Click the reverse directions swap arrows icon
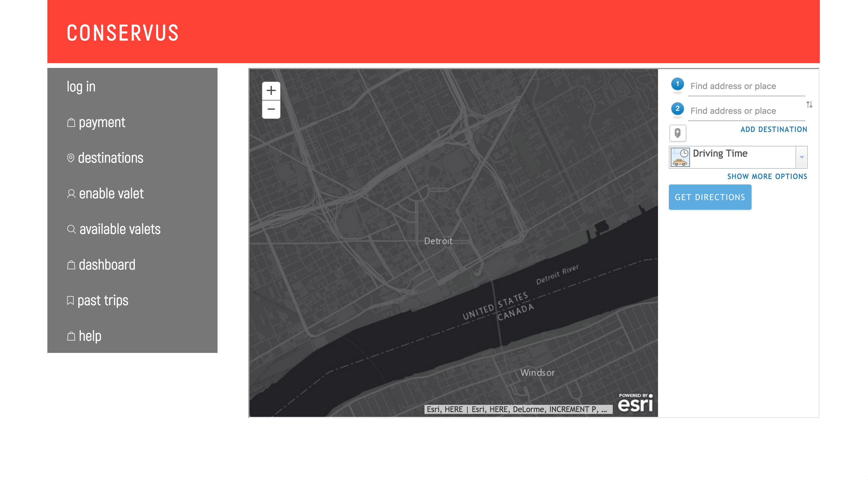Screen dimensions: 868x480 click(809, 105)
